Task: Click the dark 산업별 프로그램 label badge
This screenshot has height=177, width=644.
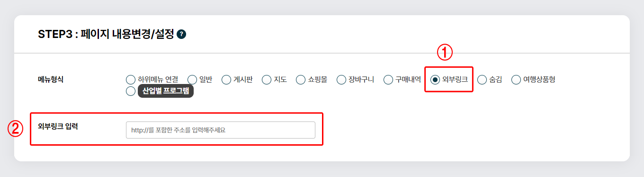Action: pos(166,91)
